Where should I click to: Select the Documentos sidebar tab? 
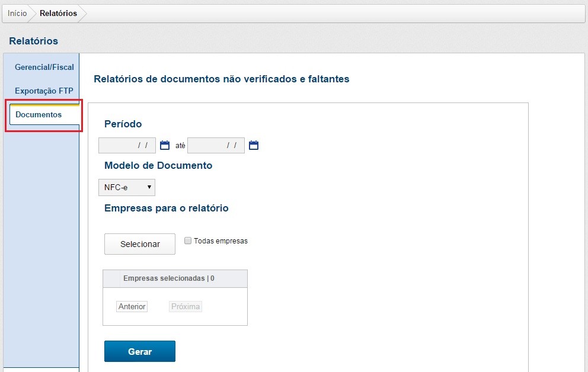pyautogui.click(x=39, y=115)
